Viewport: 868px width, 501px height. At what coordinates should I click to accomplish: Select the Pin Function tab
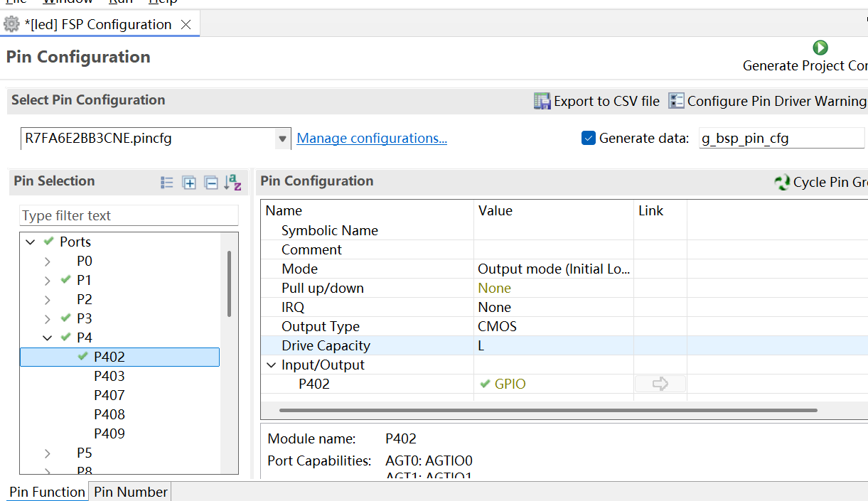[x=47, y=492]
